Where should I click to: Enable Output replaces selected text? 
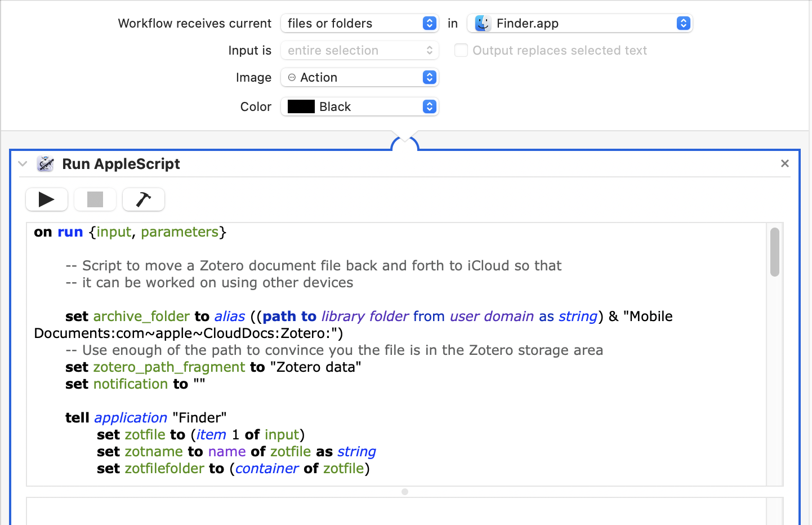pos(461,50)
